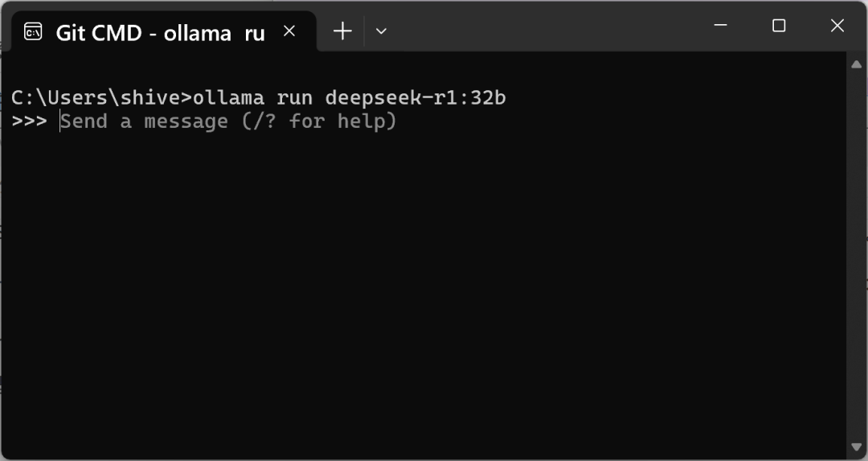Click the vertical scrollbar track
This screenshot has height=461, width=868.
point(856,255)
